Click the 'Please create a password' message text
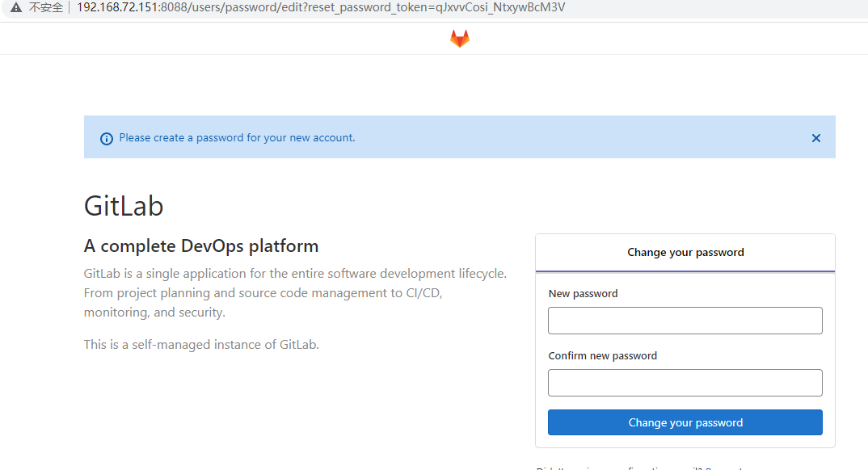The height and width of the screenshot is (470, 868). [x=237, y=137]
